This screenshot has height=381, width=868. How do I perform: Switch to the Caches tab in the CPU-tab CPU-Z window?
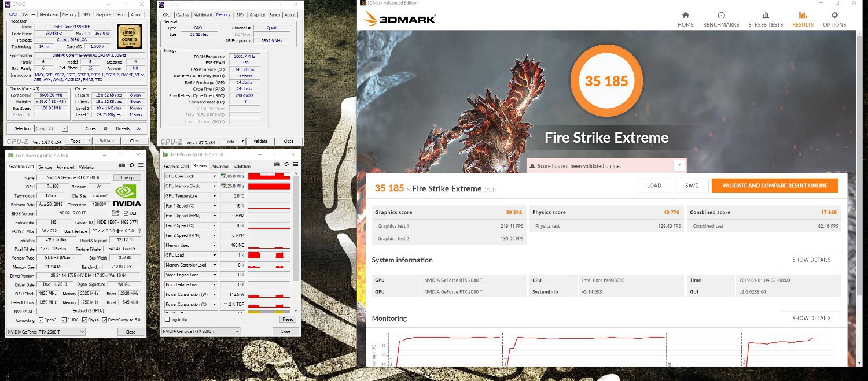point(29,14)
